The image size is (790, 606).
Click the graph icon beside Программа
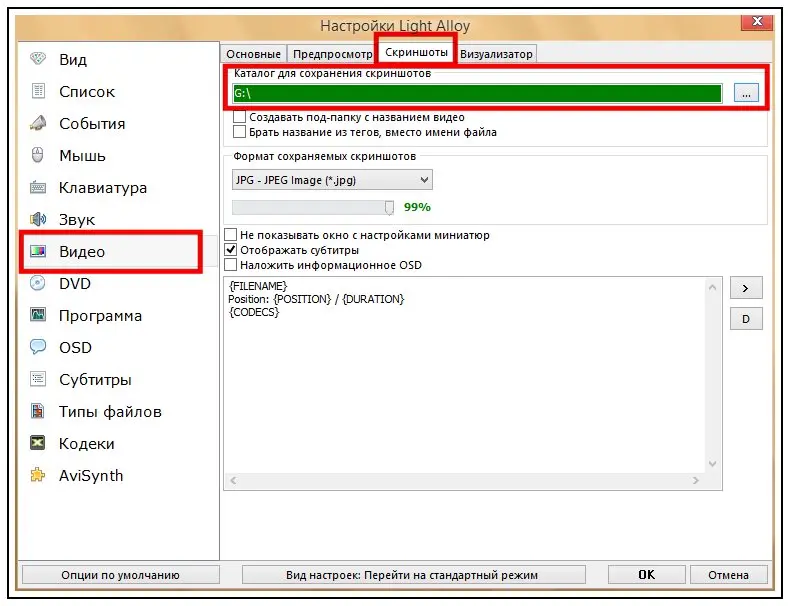point(38,315)
